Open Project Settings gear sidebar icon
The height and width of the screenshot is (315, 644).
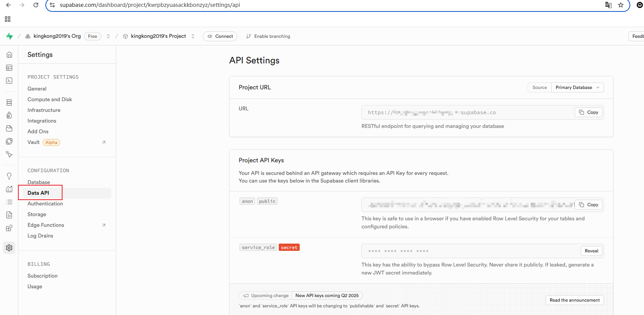pos(9,248)
